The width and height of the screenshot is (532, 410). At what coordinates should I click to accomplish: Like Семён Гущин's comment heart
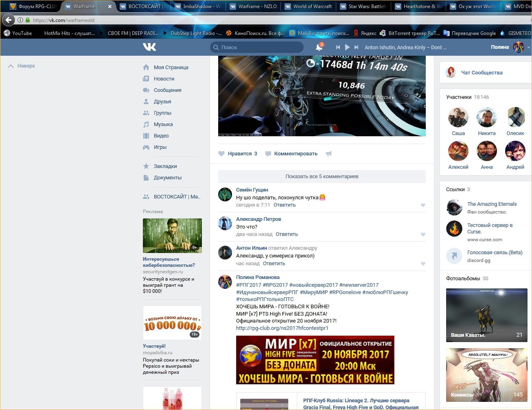423,205
